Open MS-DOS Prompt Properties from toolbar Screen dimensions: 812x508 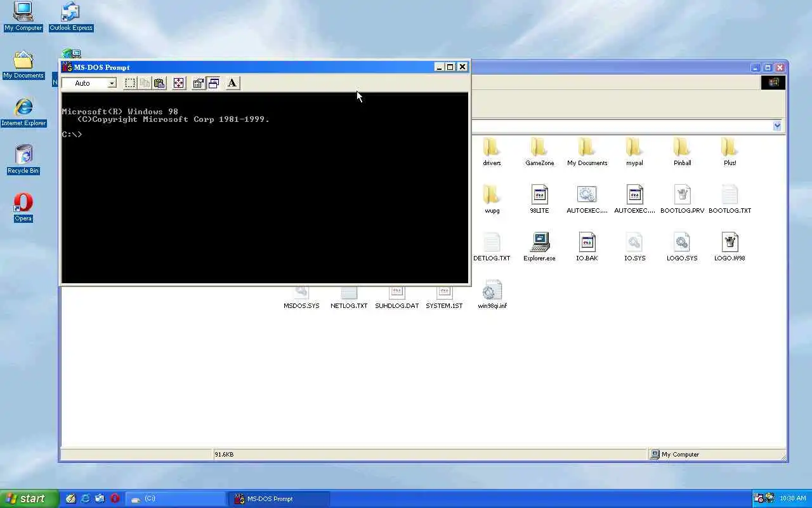[199, 83]
